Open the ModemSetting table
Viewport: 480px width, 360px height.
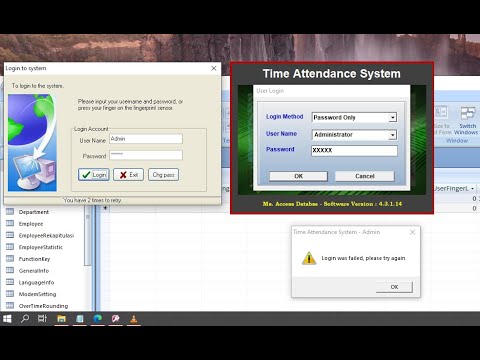pyautogui.click(x=37, y=294)
